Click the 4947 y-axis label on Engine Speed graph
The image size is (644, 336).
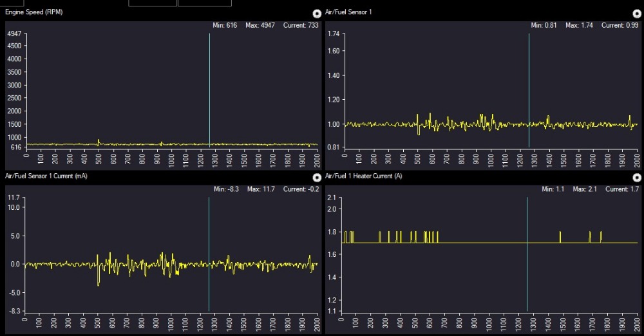(x=13, y=33)
